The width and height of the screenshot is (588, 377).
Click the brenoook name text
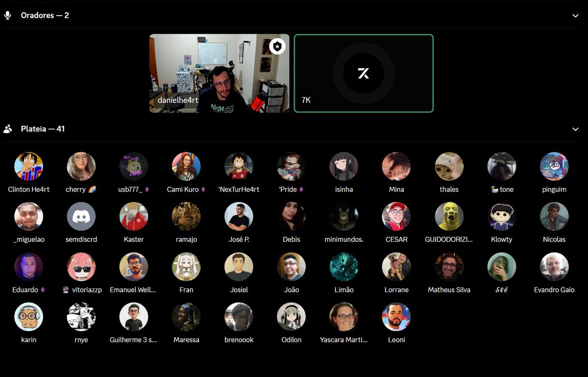pyautogui.click(x=239, y=340)
